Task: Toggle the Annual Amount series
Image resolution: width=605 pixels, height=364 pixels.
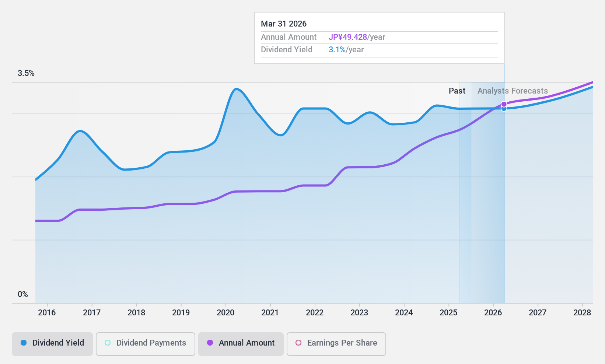Action: tap(241, 344)
